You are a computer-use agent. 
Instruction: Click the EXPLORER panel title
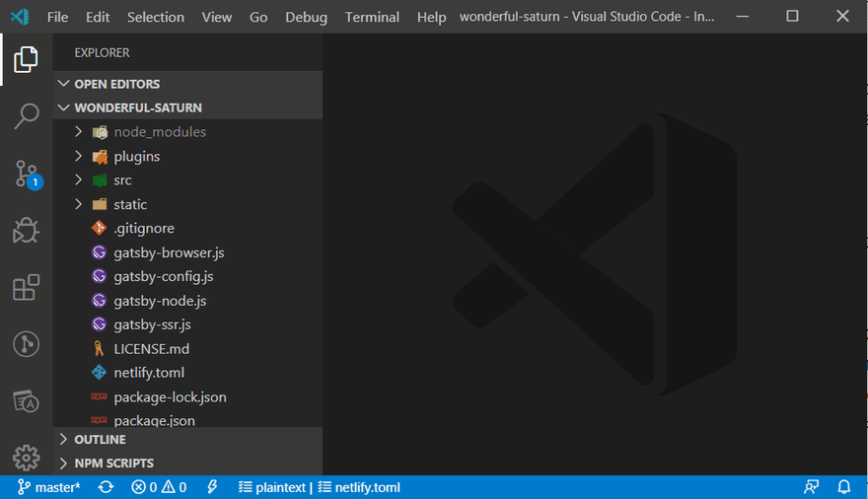tap(102, 52)
